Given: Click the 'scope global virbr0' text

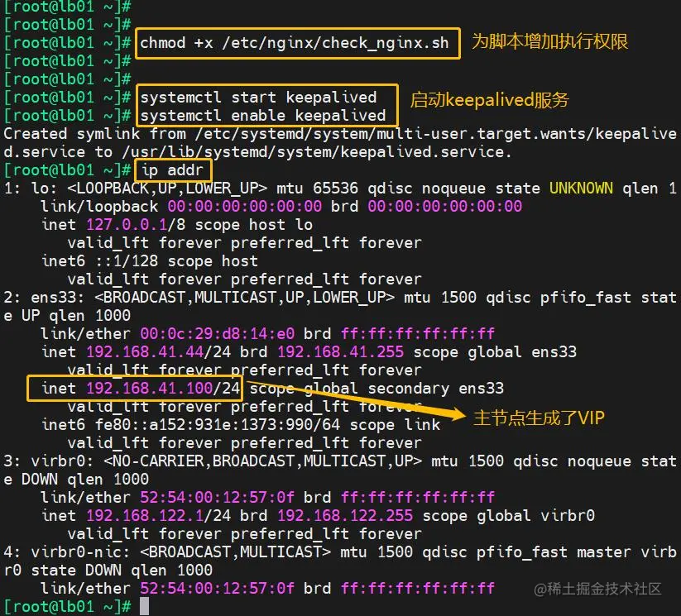Looking at the screenshot, I should (509, 516).
